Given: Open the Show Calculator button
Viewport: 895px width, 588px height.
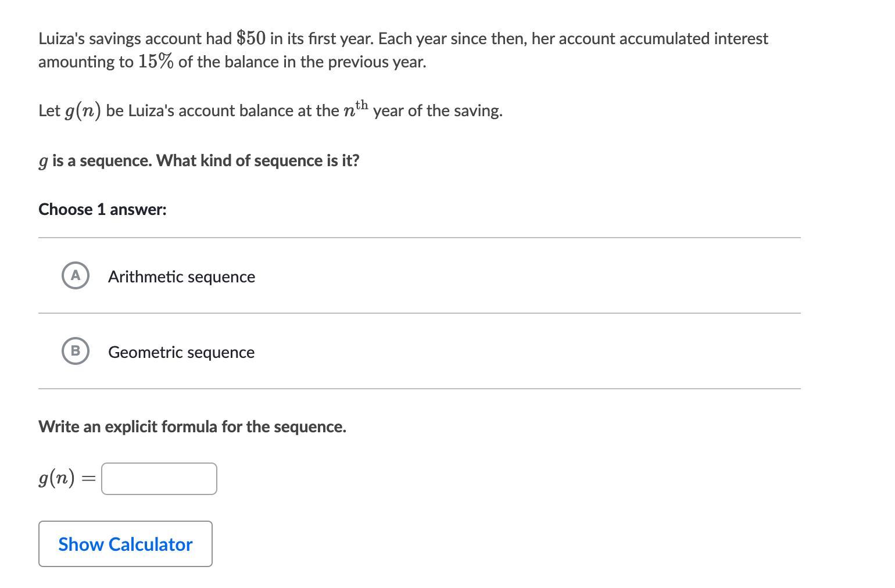Looking at the screenshot, I should [x=126, y=544].
